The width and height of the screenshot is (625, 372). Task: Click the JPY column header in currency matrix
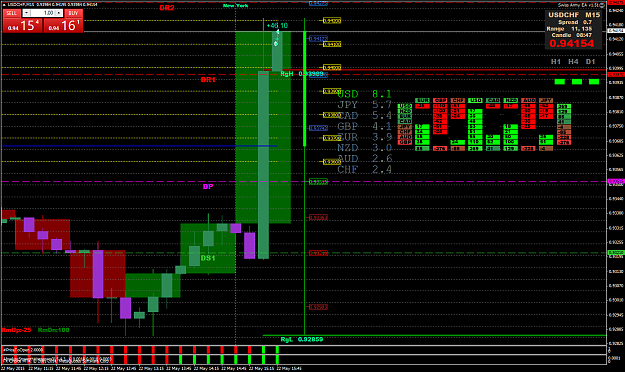546,100
